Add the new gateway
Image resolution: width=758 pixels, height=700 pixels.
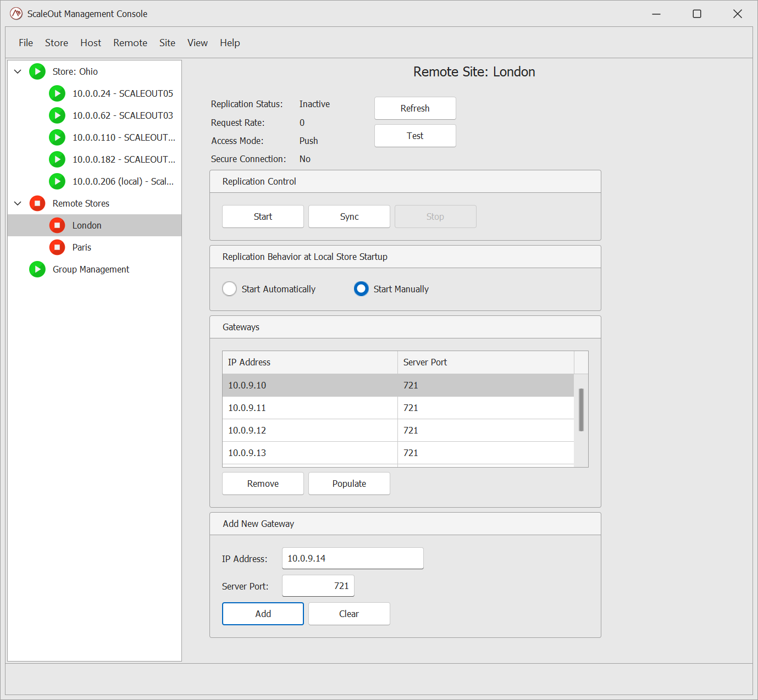(263, 614)
